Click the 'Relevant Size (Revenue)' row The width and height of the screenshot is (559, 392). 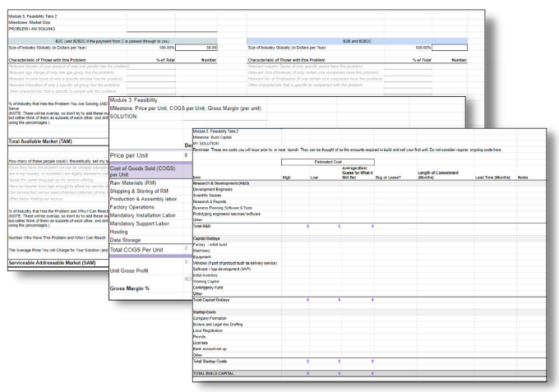pos(313,72)
